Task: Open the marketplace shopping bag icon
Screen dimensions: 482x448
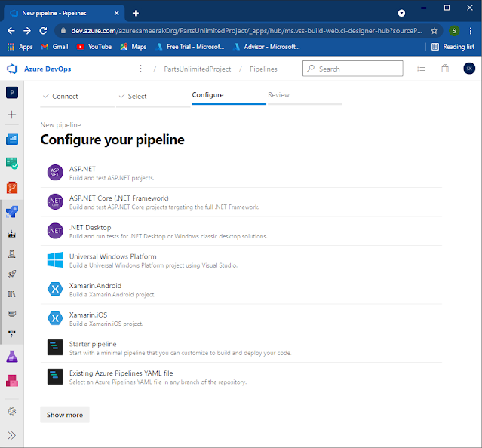Action: pos(445,68)
